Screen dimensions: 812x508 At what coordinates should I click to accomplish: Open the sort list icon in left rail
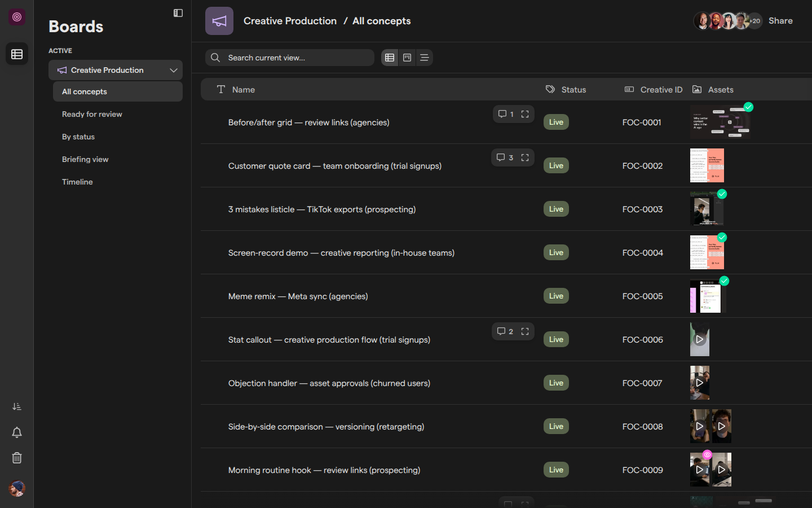pyautogui.click(x=17, y=406)
